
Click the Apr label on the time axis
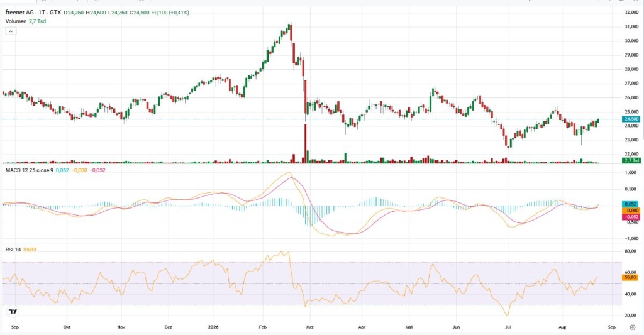click(x=362, y=327)
